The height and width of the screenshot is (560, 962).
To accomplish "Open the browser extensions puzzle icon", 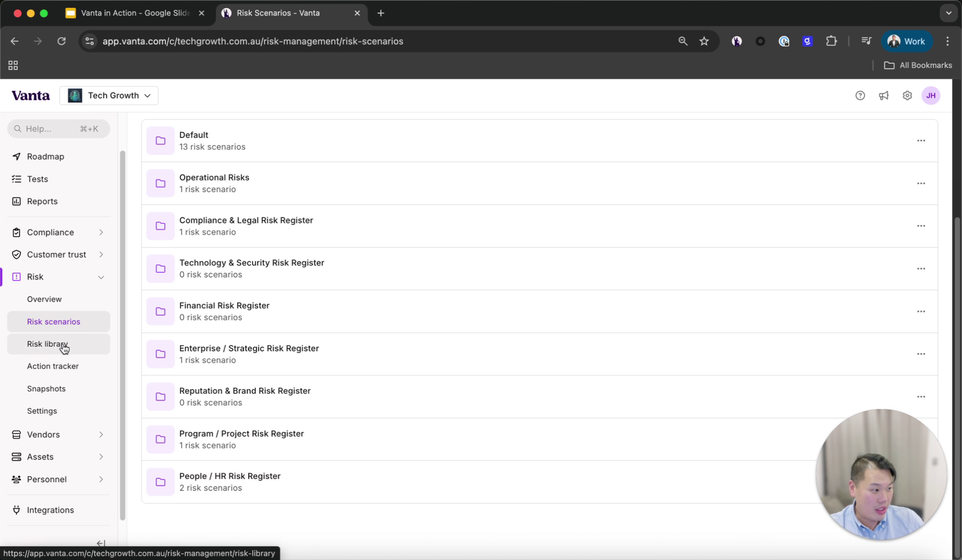I will [831, 41].
